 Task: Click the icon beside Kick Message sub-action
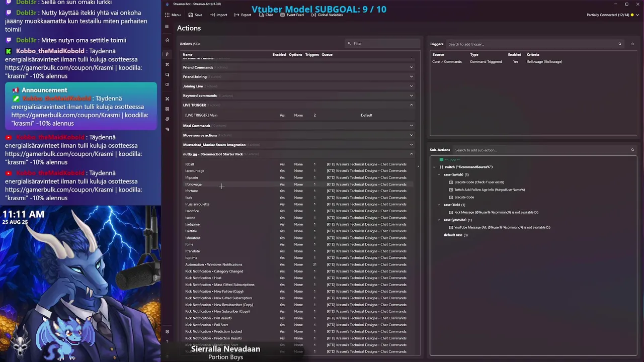451,212
